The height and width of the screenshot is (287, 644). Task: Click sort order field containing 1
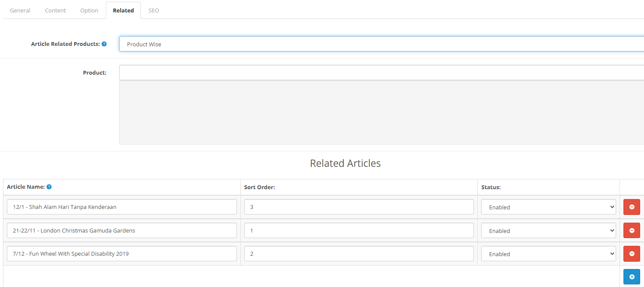click(359, 230)
